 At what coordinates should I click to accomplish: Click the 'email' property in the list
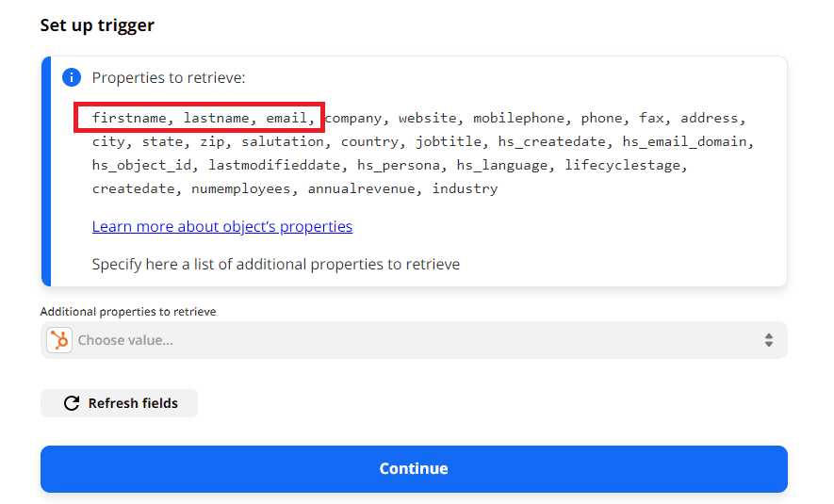pyautogui.click(x=286, y=119)
